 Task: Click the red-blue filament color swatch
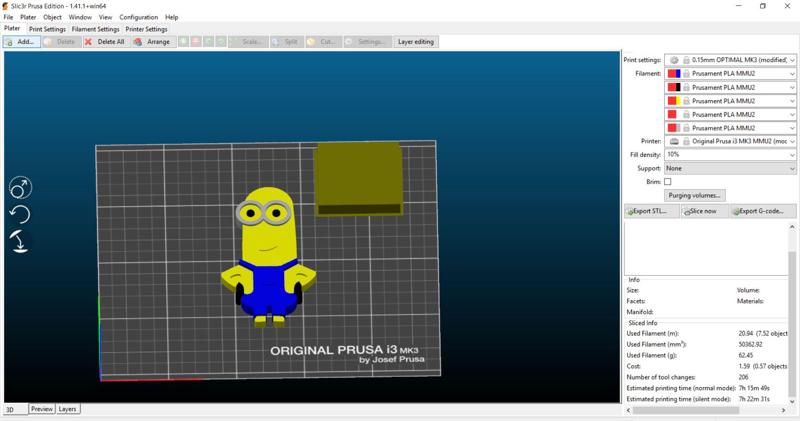point(674,73)
